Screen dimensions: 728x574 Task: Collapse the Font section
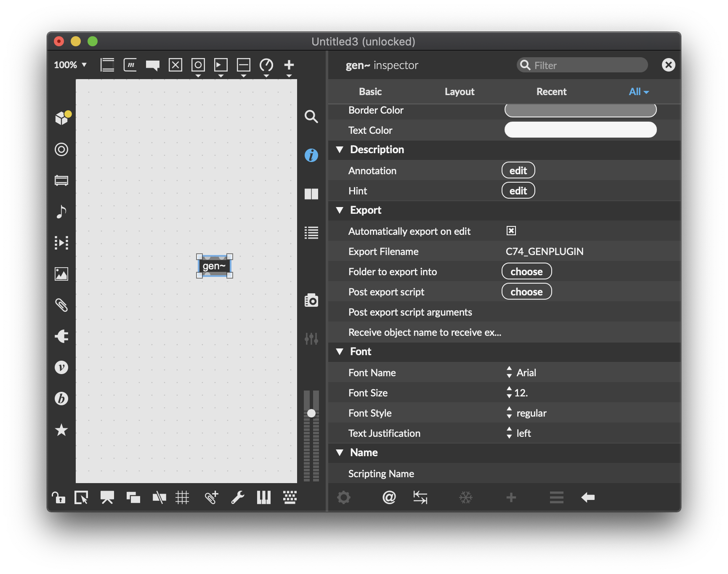coord(340,351)
